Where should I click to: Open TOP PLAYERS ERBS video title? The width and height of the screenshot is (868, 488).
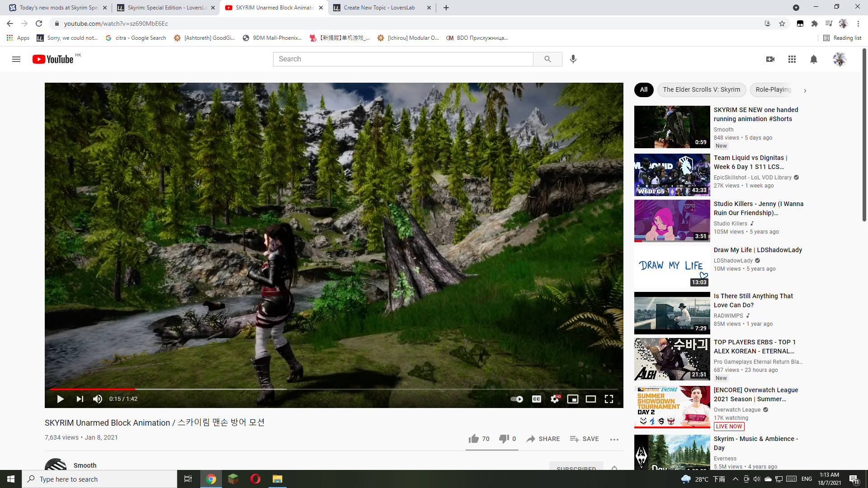pyautogui.click(x=755, y=347)
